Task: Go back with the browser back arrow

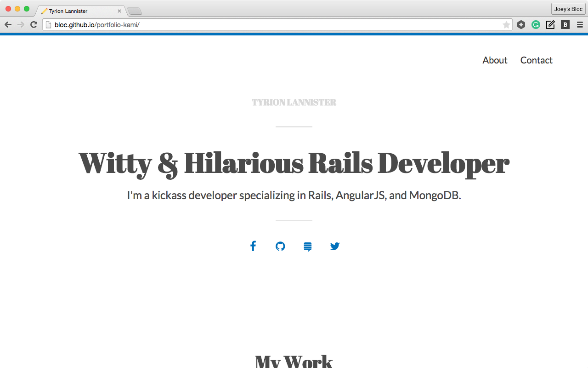Action: 8,24
